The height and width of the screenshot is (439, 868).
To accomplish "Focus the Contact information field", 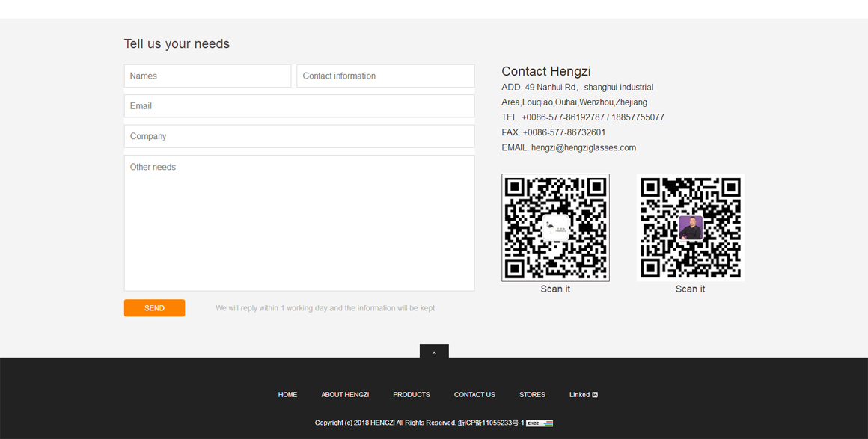I will (x=385, y=76).
